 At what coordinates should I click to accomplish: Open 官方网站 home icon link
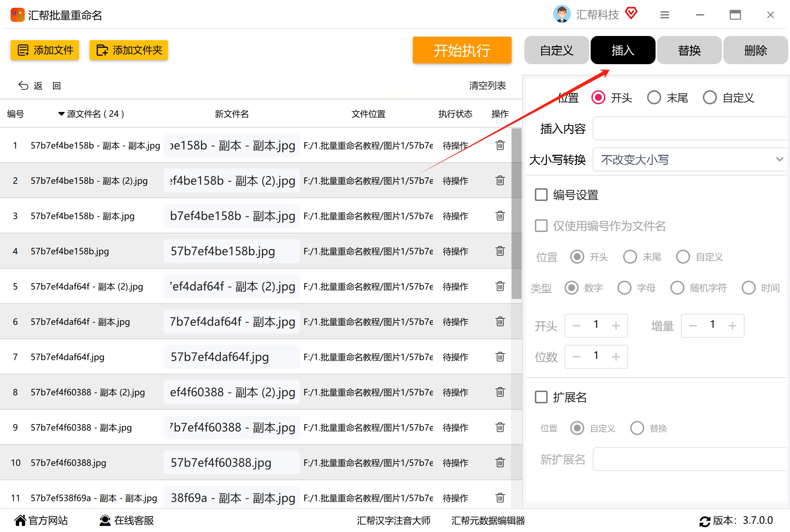pyautogui.click(x=20, y=520)
